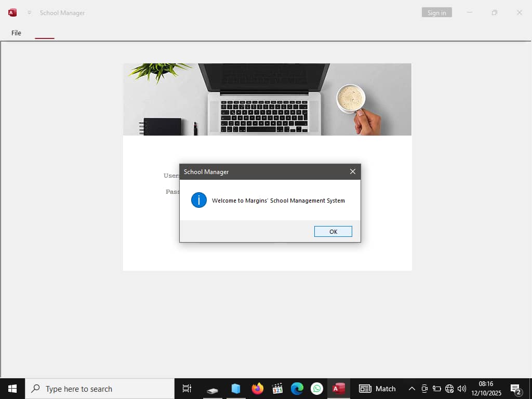Image resolution: width=532 pixels, height=399 pixels.
Task: Open Media Player Classic from taskbar
Action: coord(277,389)
